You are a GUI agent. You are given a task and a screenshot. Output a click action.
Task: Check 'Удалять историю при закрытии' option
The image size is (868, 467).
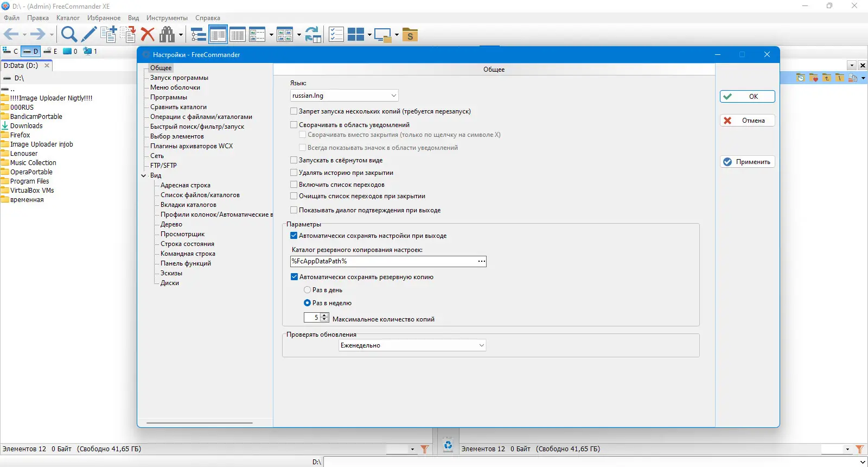294,173
